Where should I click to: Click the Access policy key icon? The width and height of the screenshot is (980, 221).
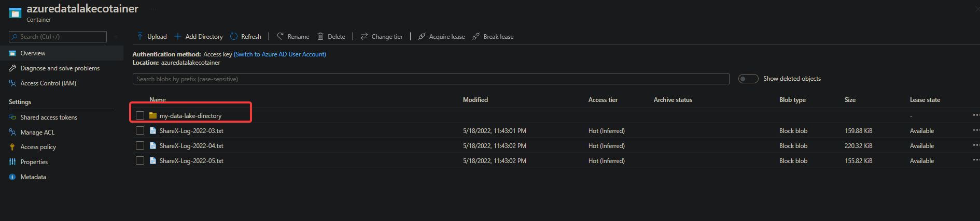(x=12, y=147)
